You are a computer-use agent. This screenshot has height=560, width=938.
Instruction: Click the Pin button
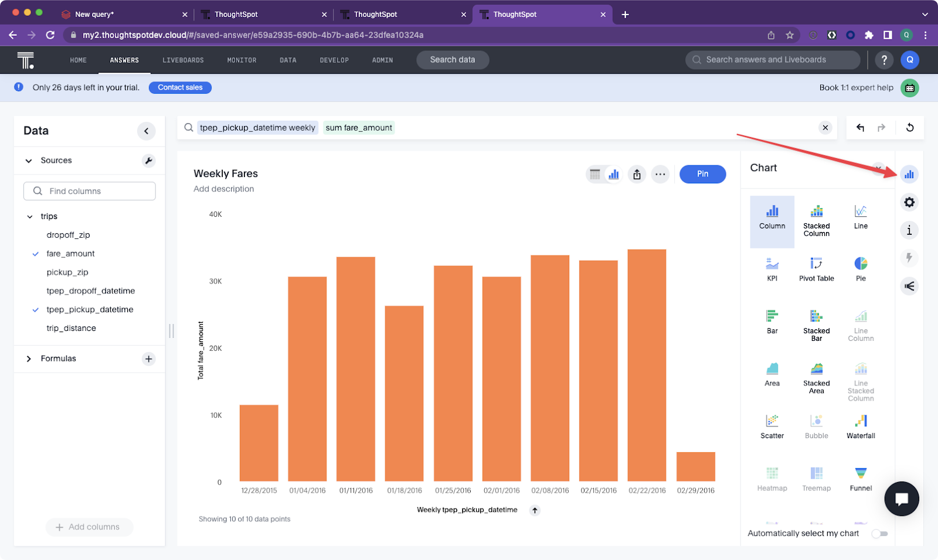pyautogui.click(x=702, y=174)
